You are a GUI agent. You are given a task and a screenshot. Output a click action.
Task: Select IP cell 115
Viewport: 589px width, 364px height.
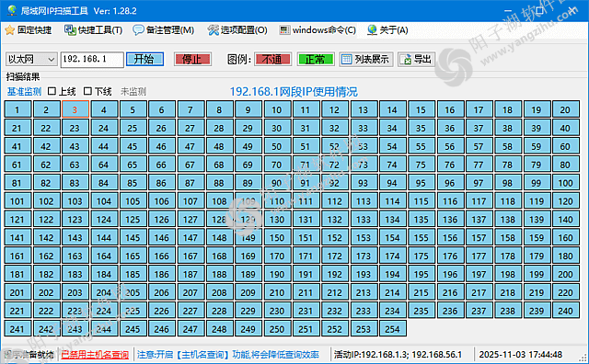422,201
